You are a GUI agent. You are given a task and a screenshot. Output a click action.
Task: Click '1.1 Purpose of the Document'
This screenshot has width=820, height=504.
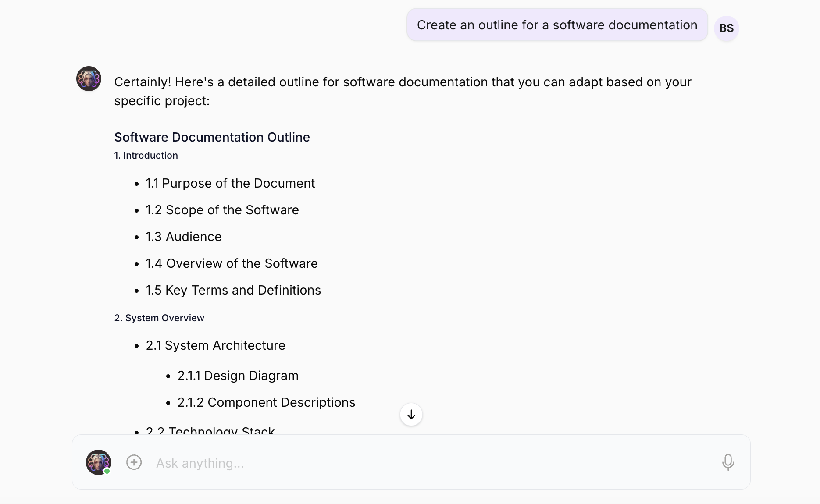coord(230,183)
